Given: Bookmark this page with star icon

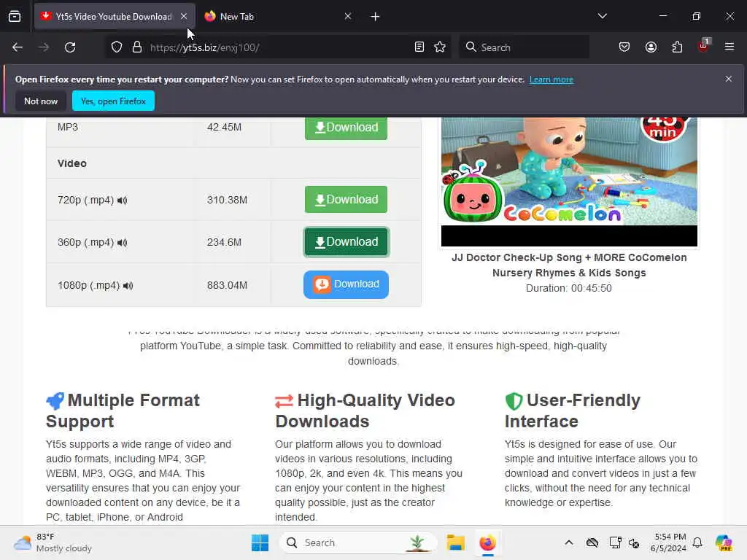Looking at the screenshot, I should 440,47.
